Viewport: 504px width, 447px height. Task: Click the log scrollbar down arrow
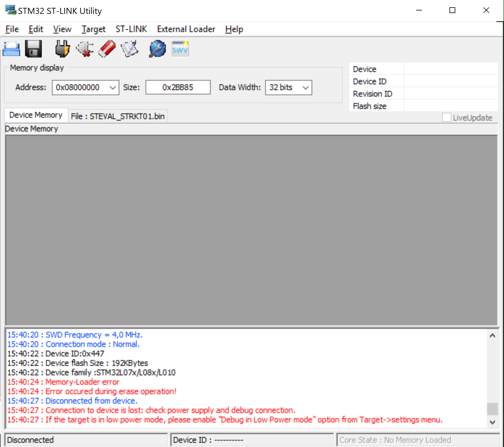click(492, 422)
